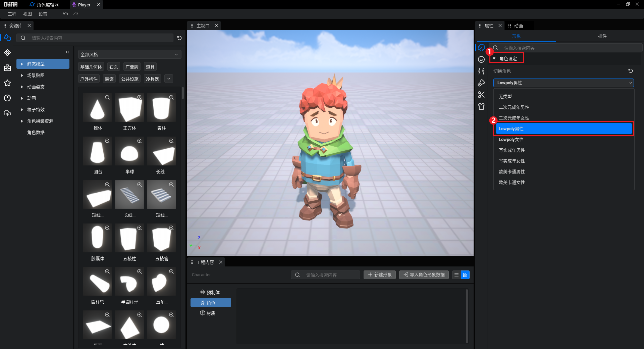Open the cloud upload icon in the left sidebar

coord(7,113)
